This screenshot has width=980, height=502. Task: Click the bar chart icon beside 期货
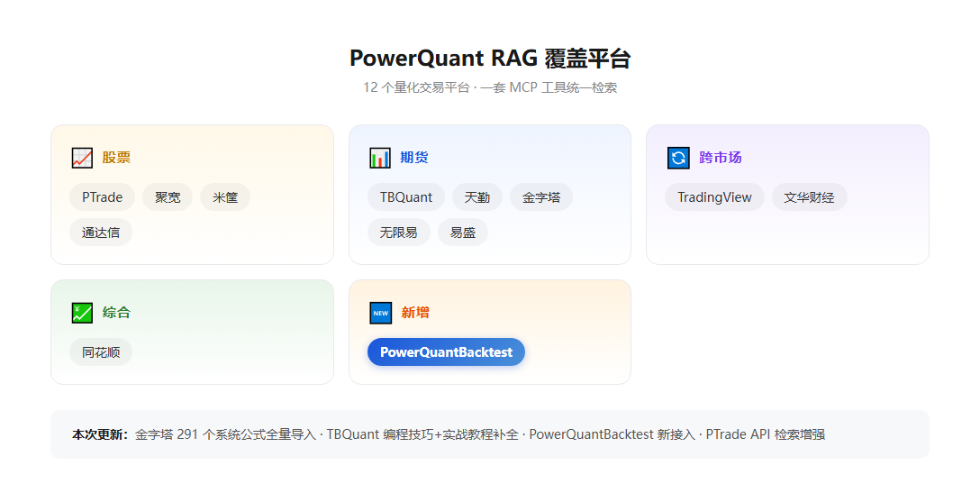coord(380,158)
